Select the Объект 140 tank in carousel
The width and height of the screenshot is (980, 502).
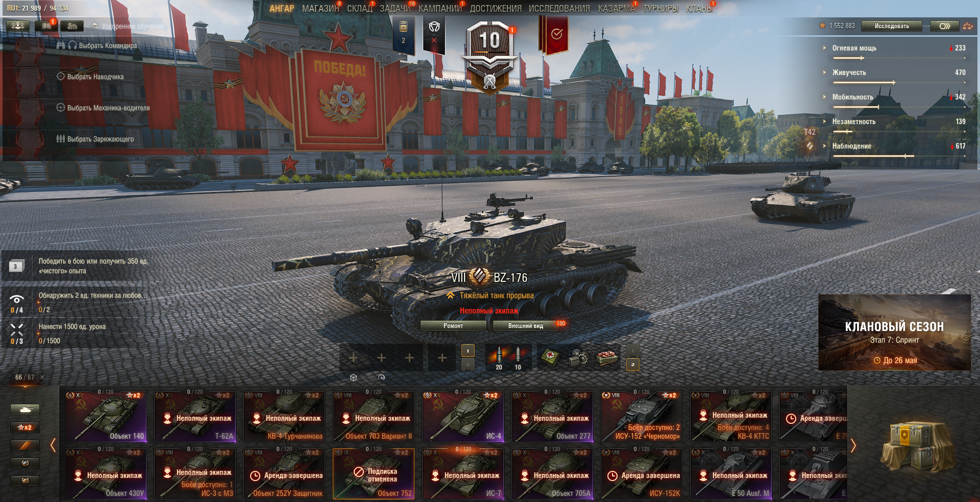point(106,416)
